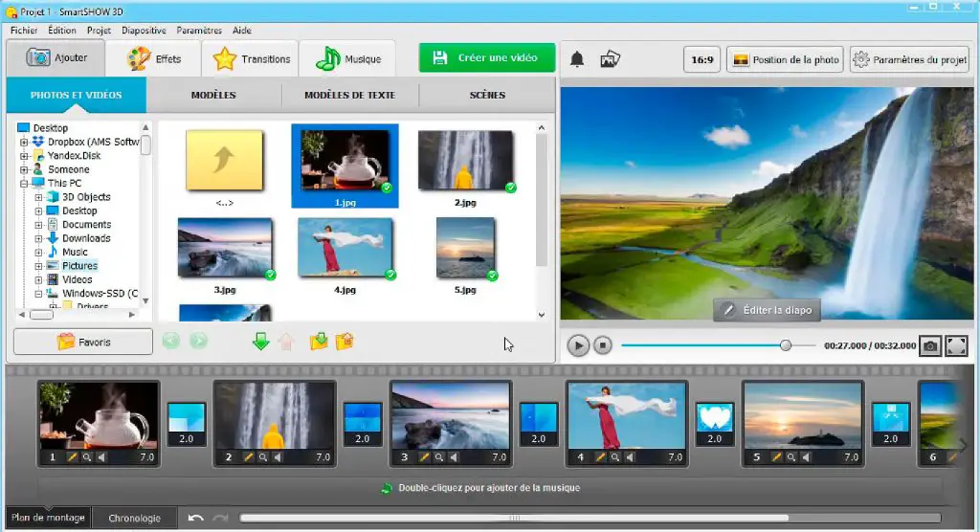Click the green add-to-slideshow down arrow
Screen dimensions: 980x532
tap(261, 342)
